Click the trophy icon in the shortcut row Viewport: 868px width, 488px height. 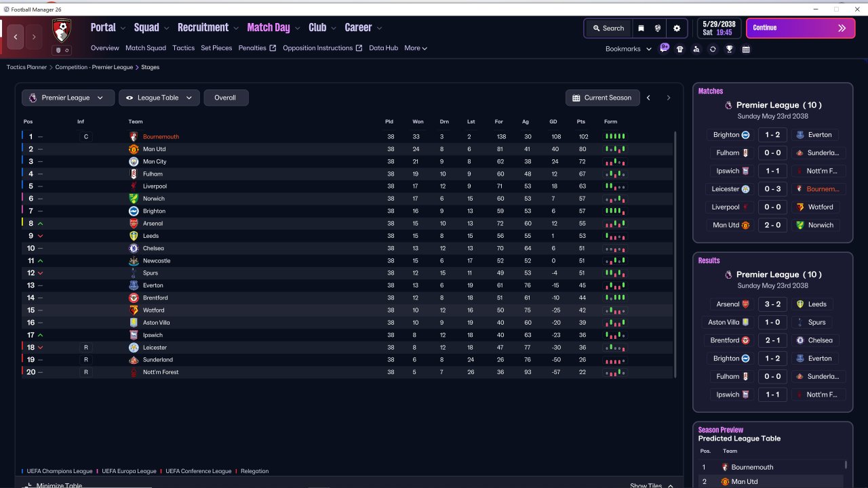pos(730,49)
